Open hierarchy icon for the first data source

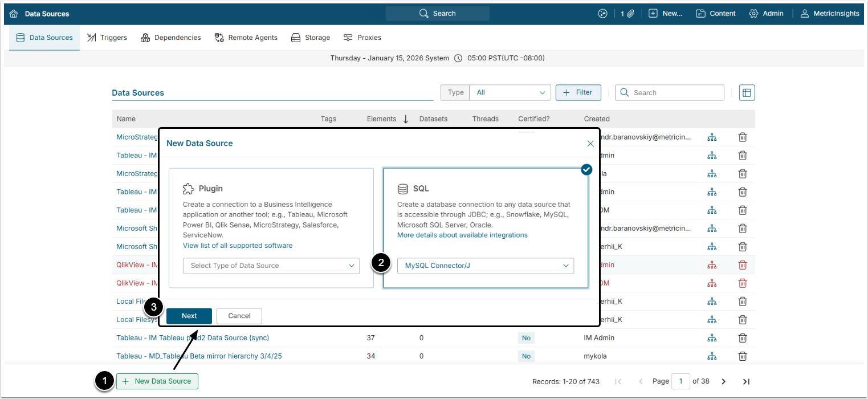(x=712, y=137)
